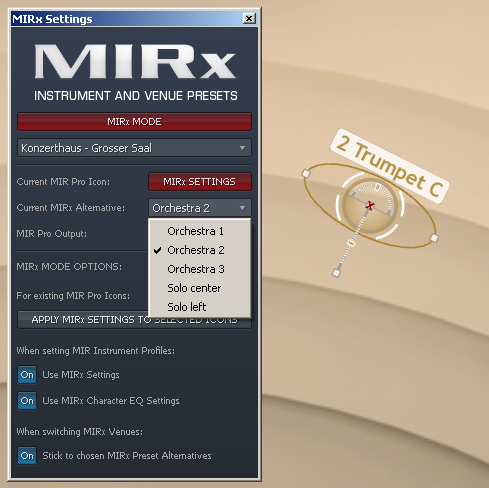Click the Current MIR Pro Icon label
The height and width of the screenshot is (488, 489).
click(63, 182)
